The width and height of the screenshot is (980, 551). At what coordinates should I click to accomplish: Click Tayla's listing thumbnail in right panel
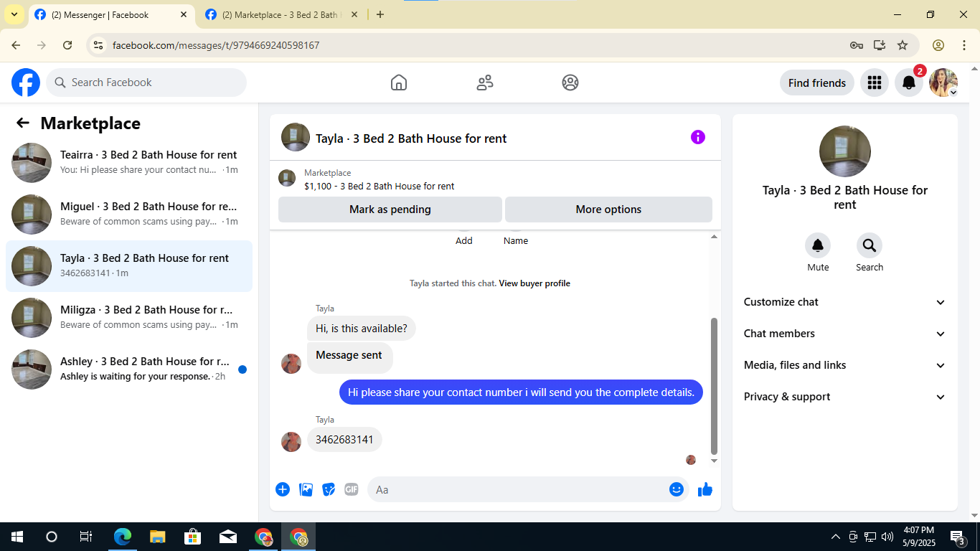[845, 151]
